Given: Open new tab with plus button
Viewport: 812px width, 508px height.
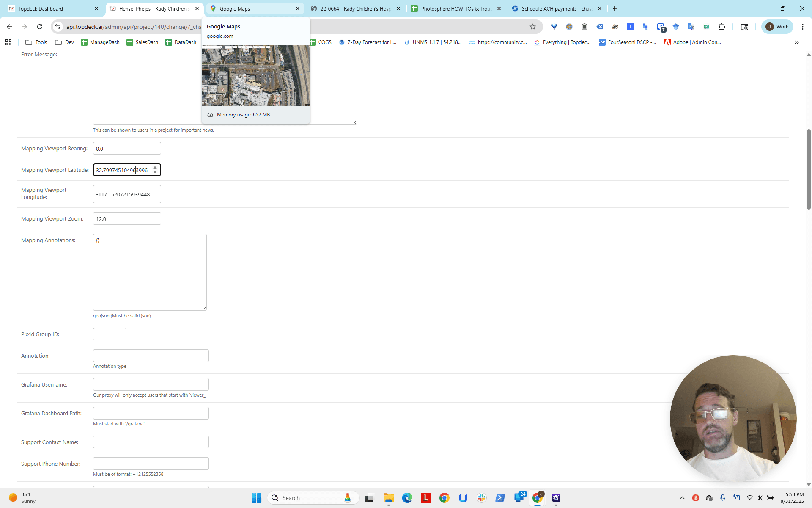Looking at the screenshot, I should point(615,8).
